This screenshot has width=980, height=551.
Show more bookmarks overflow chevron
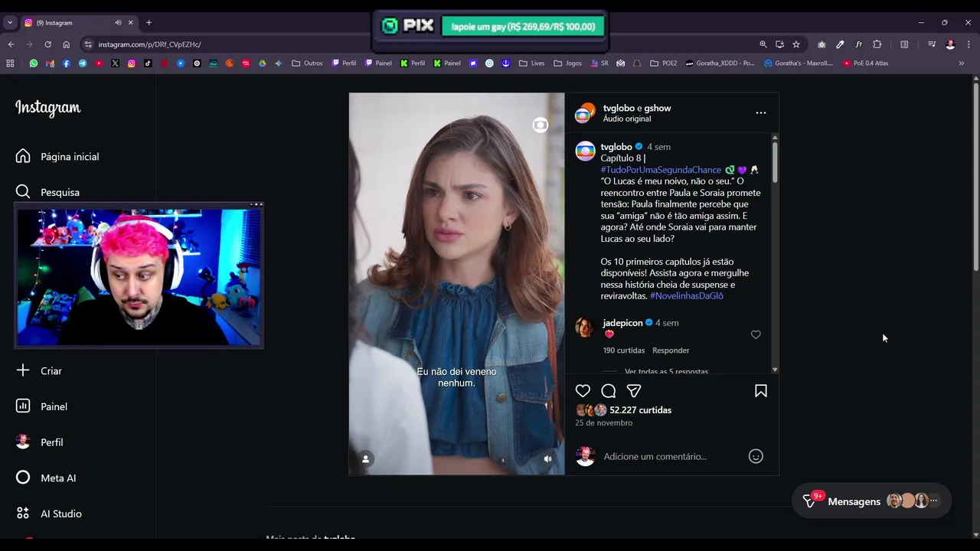[962, 64]
